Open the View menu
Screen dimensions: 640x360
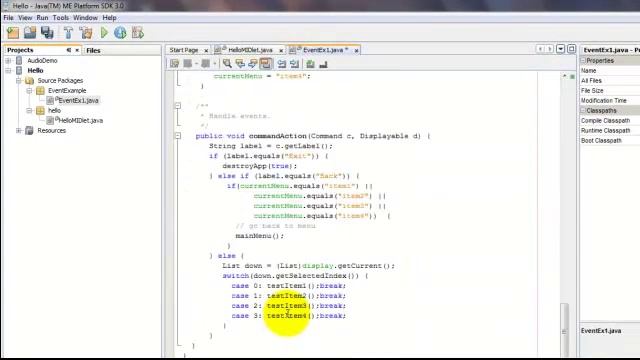25,18
